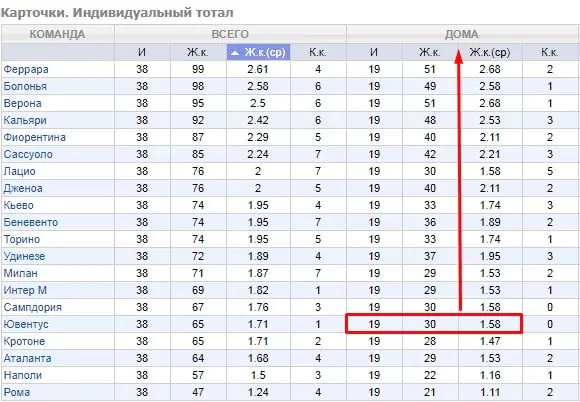Screen dimensions: 580x402
Task: Open the Фиорентина team link
Action: tap(34, 137)
